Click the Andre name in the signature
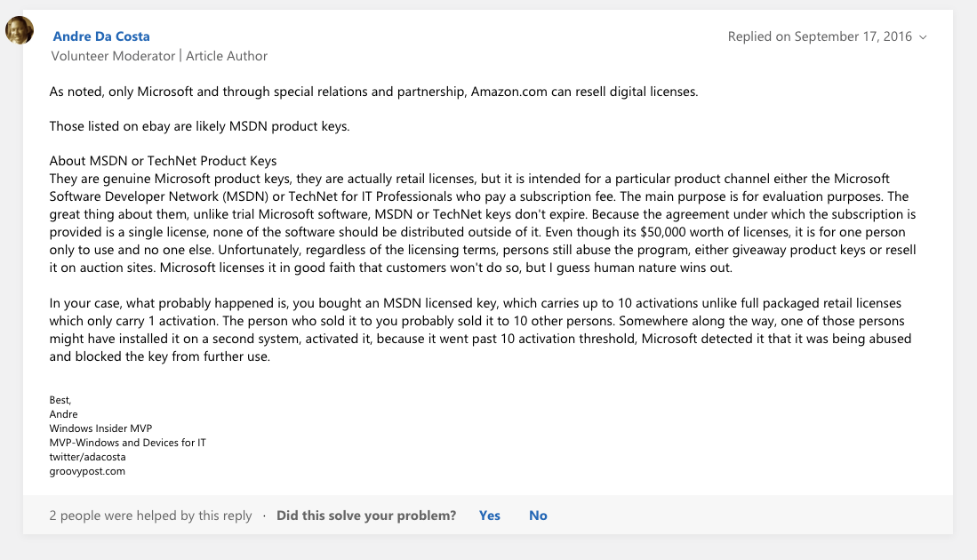Screen dimensions: 977x560 coord(63,414)
